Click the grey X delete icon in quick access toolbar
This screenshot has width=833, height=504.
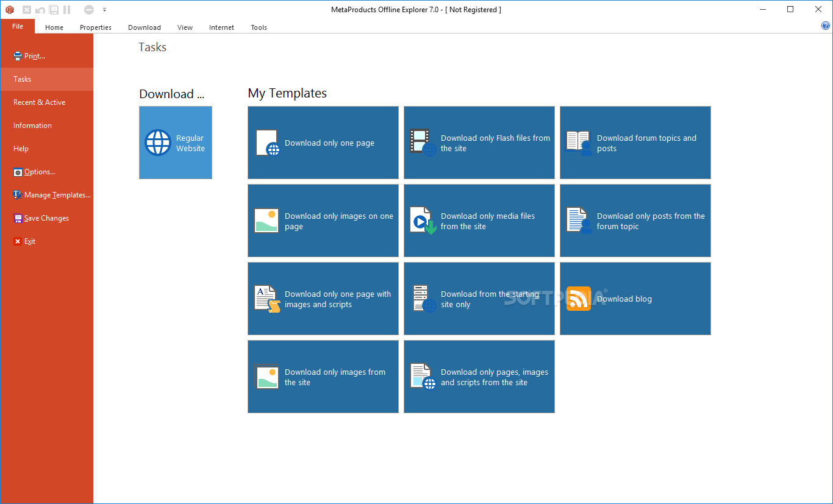tap(27, 10)
